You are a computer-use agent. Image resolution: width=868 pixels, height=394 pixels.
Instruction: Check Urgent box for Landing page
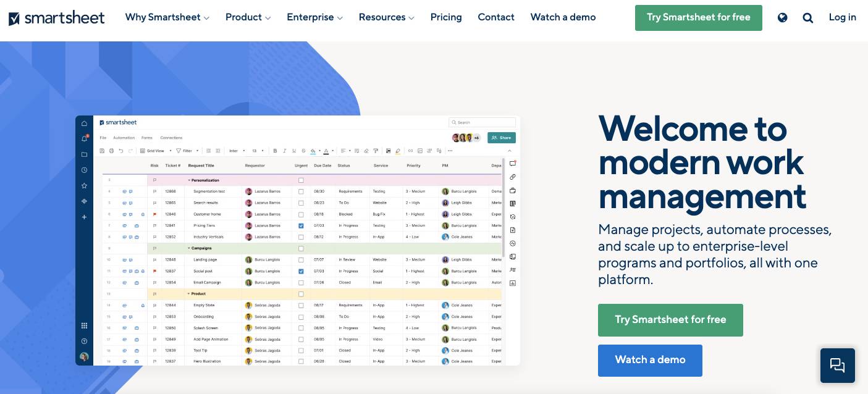301,260
